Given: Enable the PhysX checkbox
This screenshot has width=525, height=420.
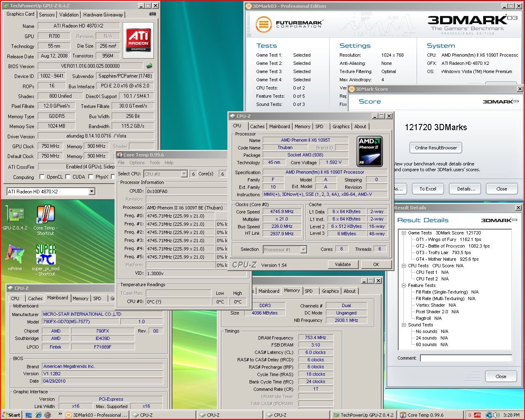Looking at the screenshot, I should [91, 177].
